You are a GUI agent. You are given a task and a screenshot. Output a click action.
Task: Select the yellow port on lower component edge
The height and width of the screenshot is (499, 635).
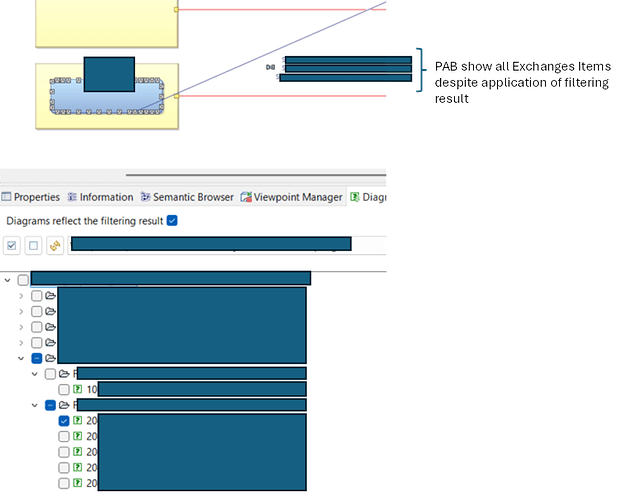pyautogui.click(x=177, y=96)
